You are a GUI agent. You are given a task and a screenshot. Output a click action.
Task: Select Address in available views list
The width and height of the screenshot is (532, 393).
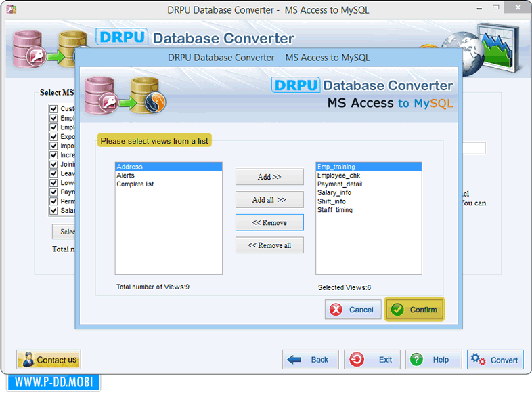pyautogui.click(x=169, y=167)
